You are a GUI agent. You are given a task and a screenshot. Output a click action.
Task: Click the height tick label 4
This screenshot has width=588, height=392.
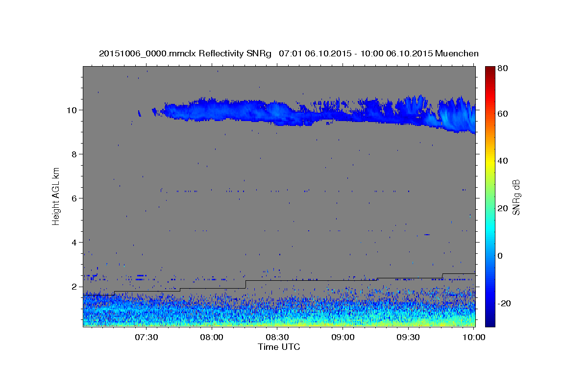(75, 242)
